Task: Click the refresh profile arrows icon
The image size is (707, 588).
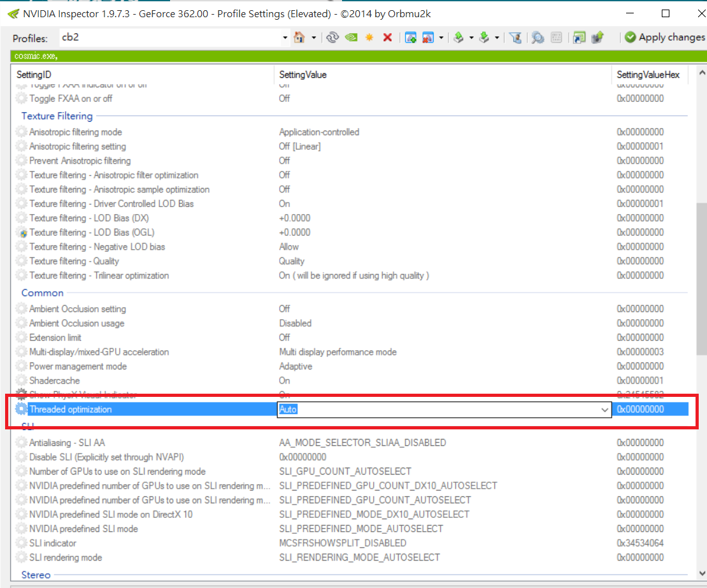Action: pyautogui.click(x=332, y=38)
